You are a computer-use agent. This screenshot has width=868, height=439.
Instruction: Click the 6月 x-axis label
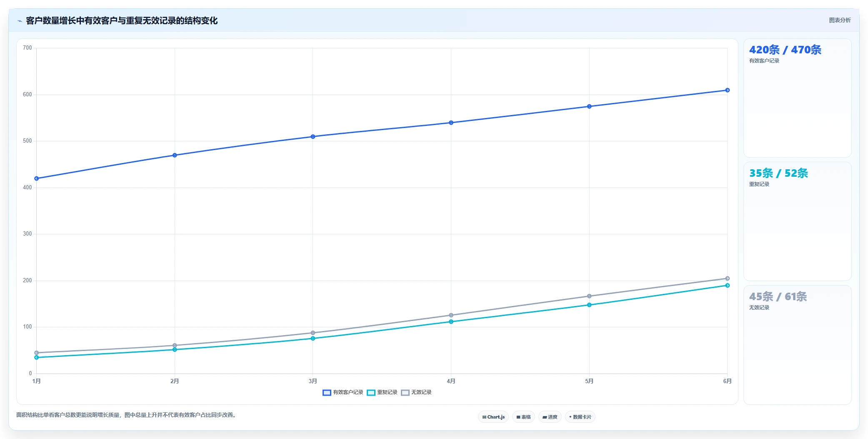727,381
